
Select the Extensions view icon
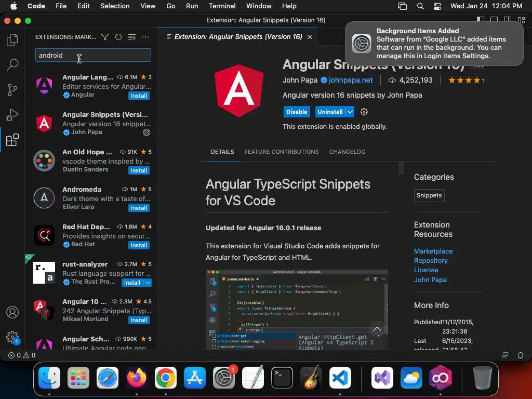[x=12, y=140]
